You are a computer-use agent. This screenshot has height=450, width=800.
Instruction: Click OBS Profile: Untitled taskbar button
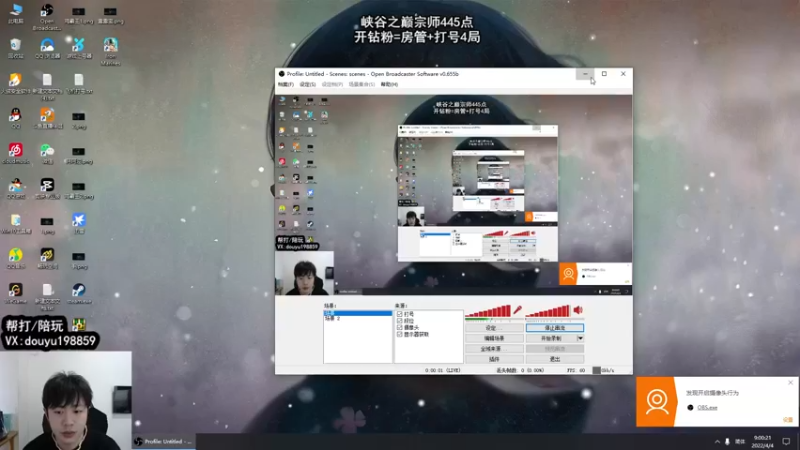pos(164,441)
